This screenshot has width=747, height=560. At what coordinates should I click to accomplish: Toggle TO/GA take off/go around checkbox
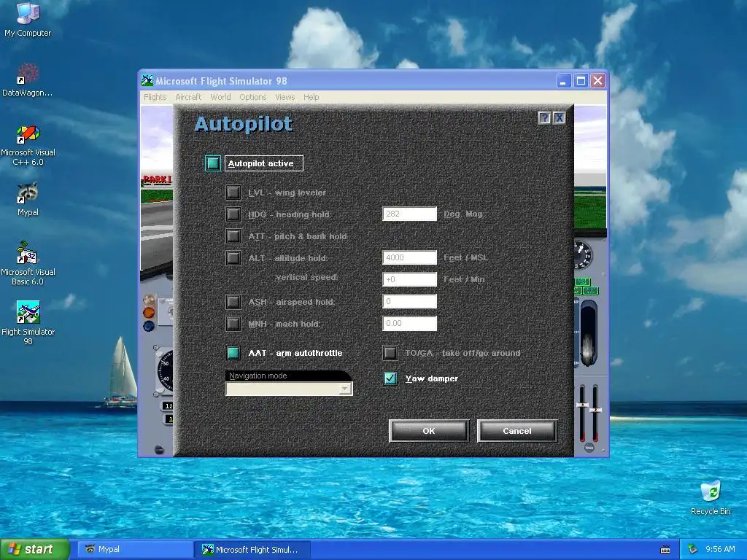(x=390, y=353)
